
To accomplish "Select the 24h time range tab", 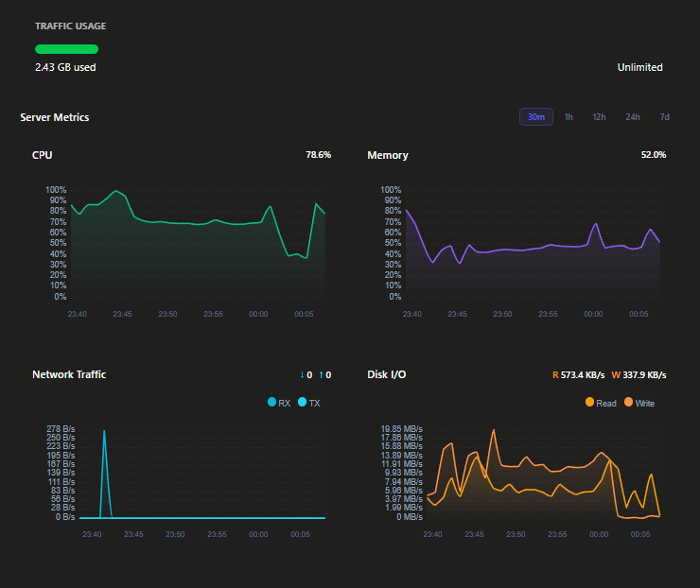I will 633,117.
